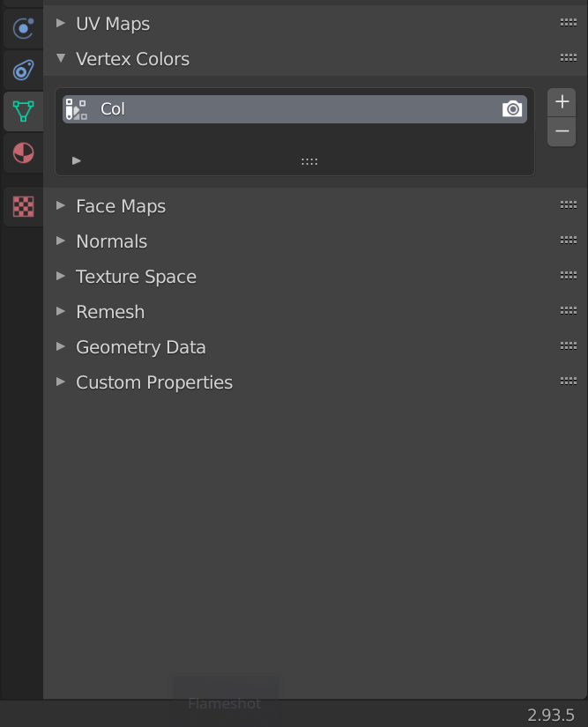Open the Physics Properties tab

pyautogui.click(x=24, y=28)
